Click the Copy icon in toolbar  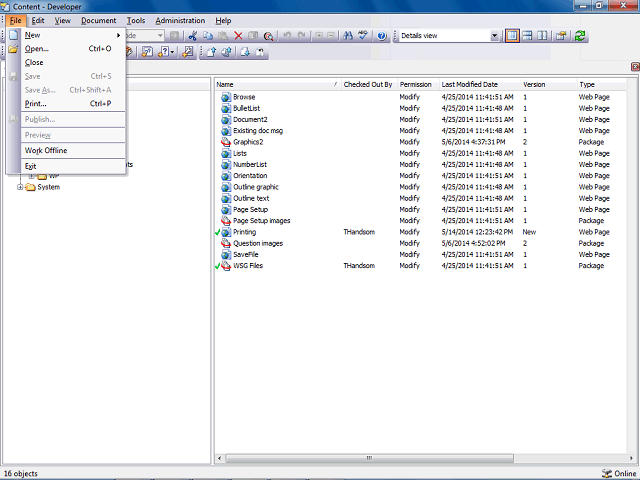[x=208, y=36]
